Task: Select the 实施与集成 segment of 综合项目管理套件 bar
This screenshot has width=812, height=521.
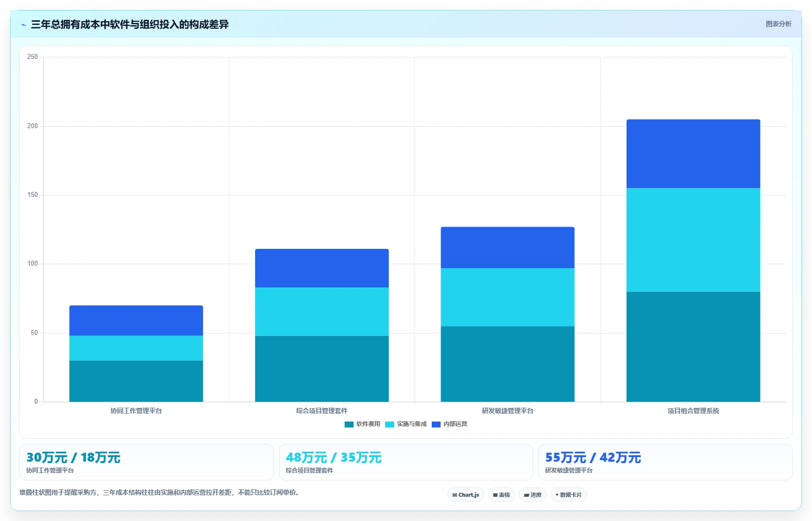Action: (x=322, y=312)
